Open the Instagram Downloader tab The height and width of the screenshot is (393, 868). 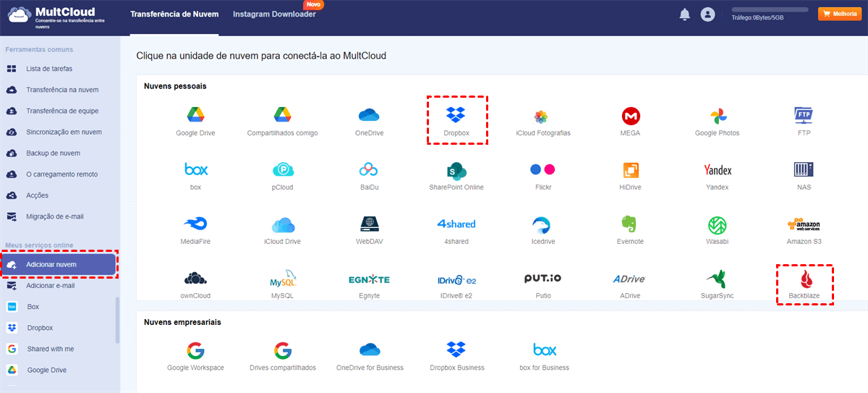pyautogui.click(x=274, y=14)
